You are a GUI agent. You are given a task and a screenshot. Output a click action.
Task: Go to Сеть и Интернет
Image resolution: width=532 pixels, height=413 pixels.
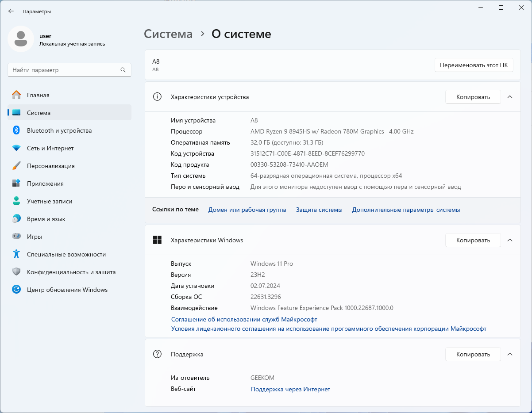69,148
